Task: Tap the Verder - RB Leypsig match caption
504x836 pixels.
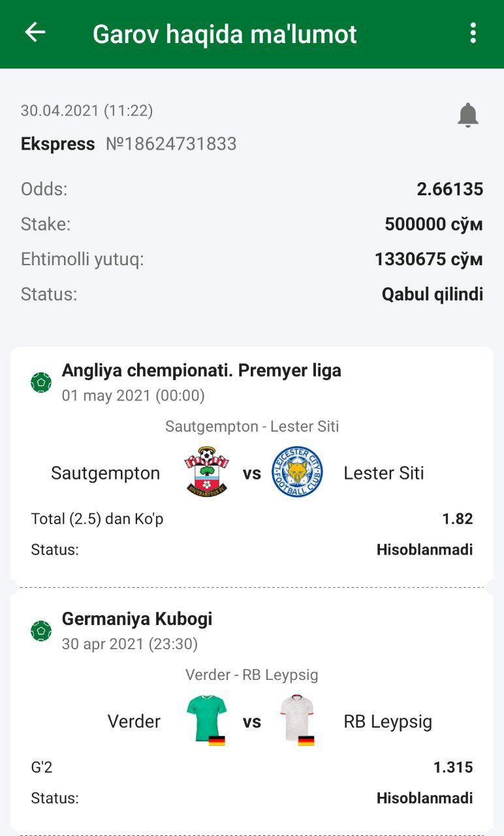Action: pyautogui.click(x=252, y=675)
